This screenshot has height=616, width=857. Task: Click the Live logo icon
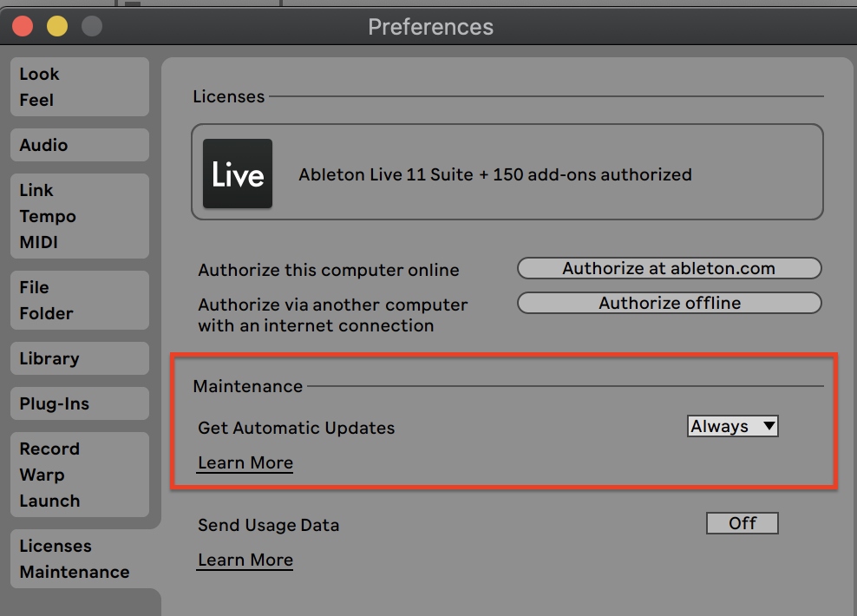click(x=237, y=174)
